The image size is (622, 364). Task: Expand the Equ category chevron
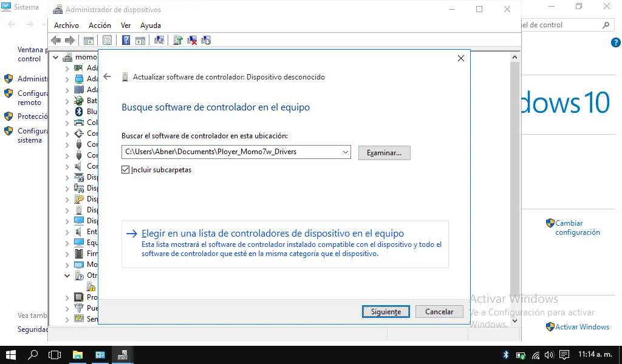[x=67, y=243]
